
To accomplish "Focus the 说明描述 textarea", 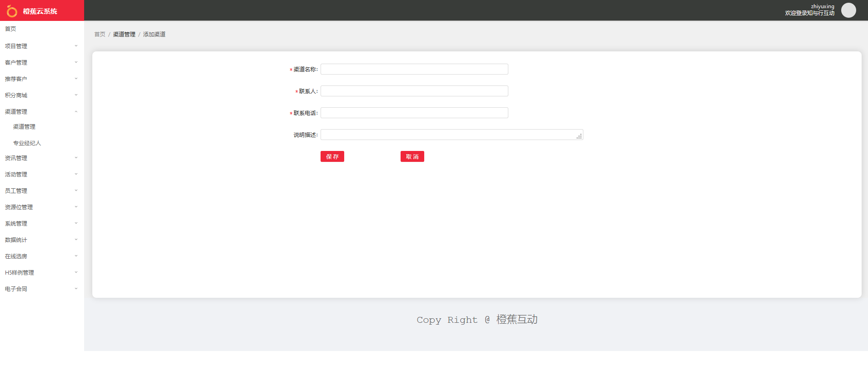I will (452, 135).
